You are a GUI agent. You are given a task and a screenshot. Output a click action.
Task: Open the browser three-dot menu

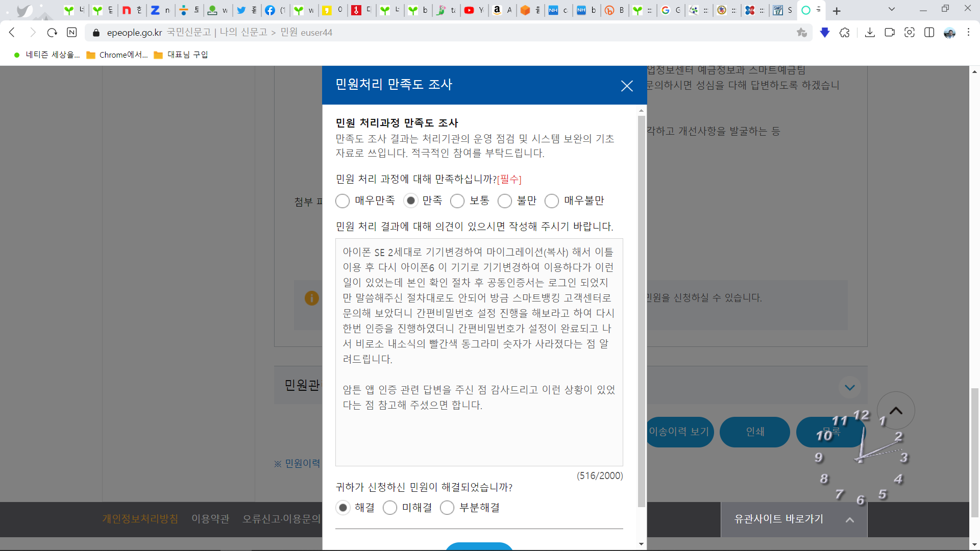click(x=969, y=33)
